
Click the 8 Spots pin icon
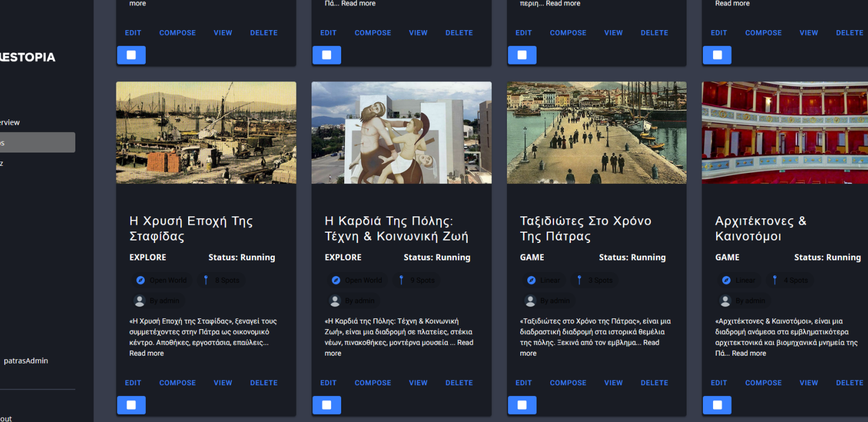pyautogui.click(x=206, y=280)
